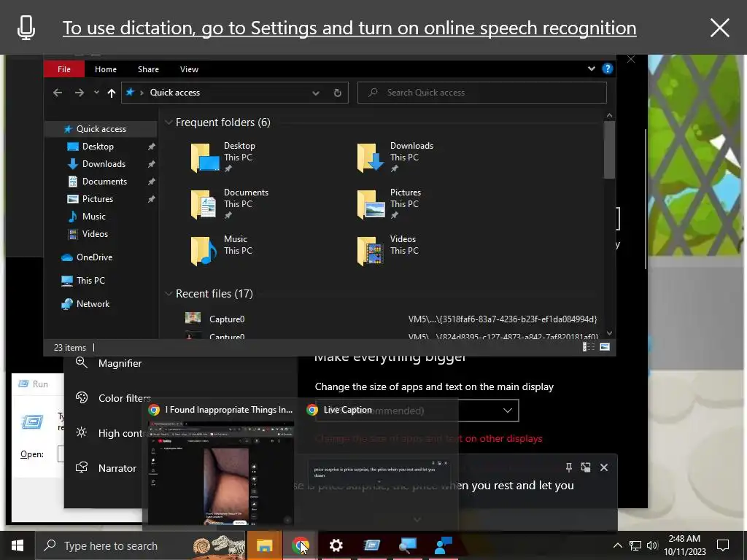The height and width of the screenshot is (560, 747).
Task: Close the Live Caption window
Action: click(x=604, y=467)
